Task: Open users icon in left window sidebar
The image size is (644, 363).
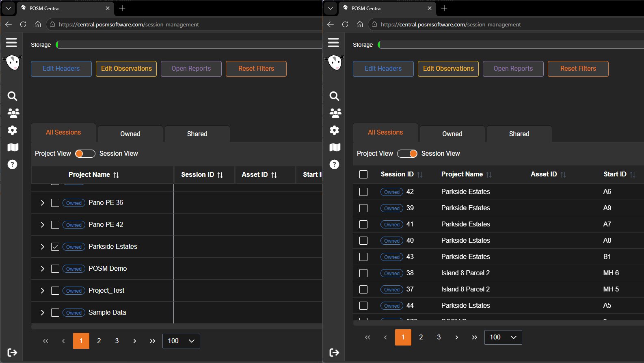Action: [13, 113]
